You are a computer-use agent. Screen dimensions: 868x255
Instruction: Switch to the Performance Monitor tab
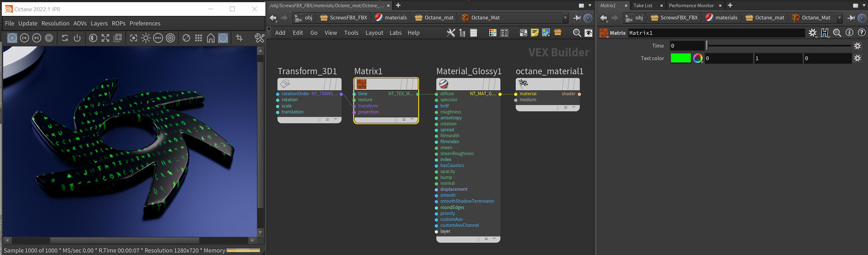click(691, 5)
